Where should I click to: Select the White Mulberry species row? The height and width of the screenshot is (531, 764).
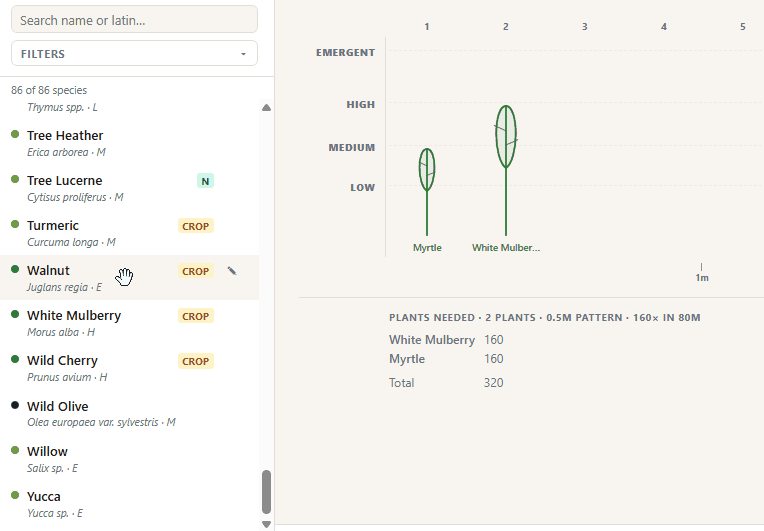(x=129, y=323)
